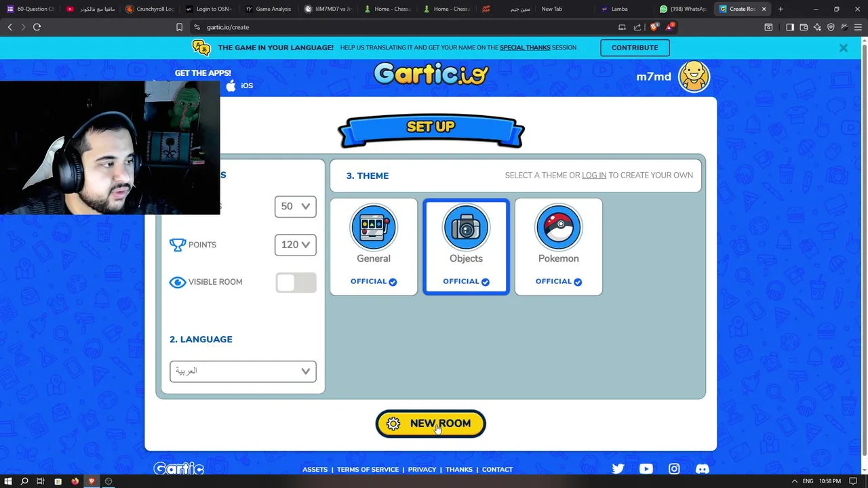Viewport: 868px width, 488px height.
Task: Select the General theme card
Action: pos(374,247)
